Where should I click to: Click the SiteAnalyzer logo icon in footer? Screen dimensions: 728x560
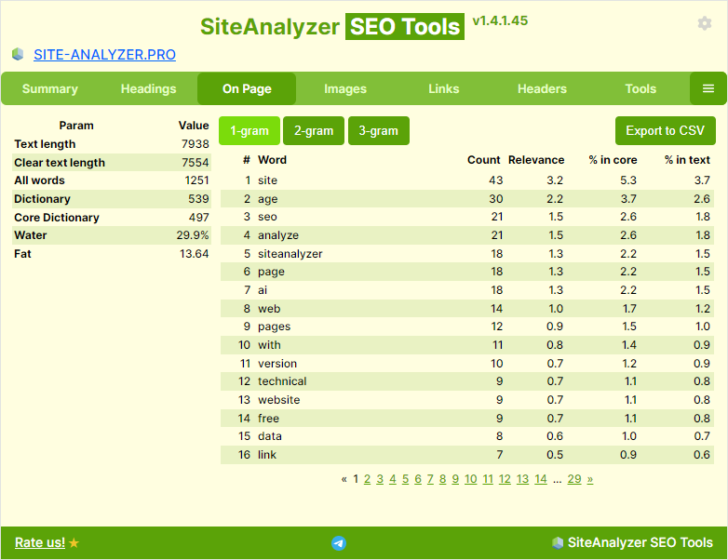557,542
